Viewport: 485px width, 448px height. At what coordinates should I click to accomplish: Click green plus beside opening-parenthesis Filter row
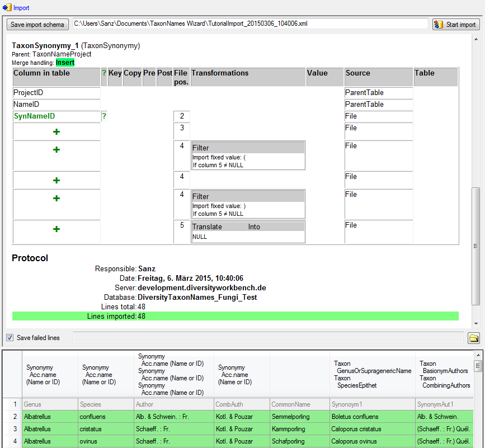(56, 150)
